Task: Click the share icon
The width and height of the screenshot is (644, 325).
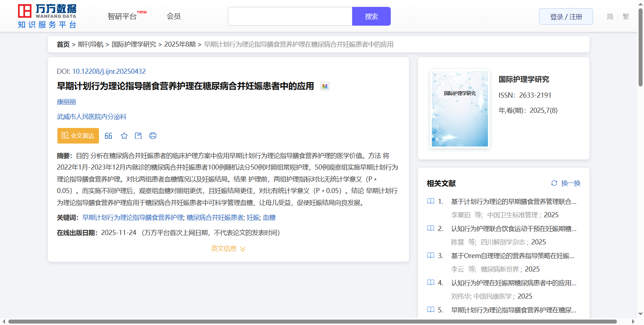Action: (x=138, y=136)
